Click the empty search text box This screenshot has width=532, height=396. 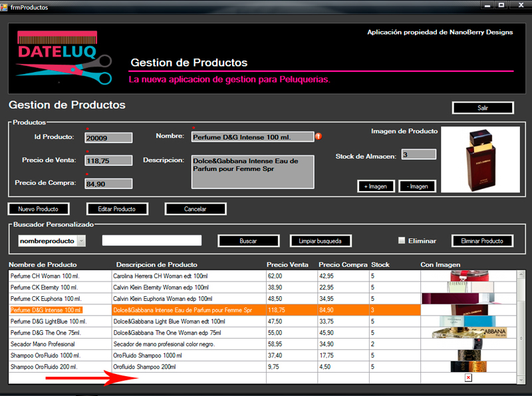(152, 240)
